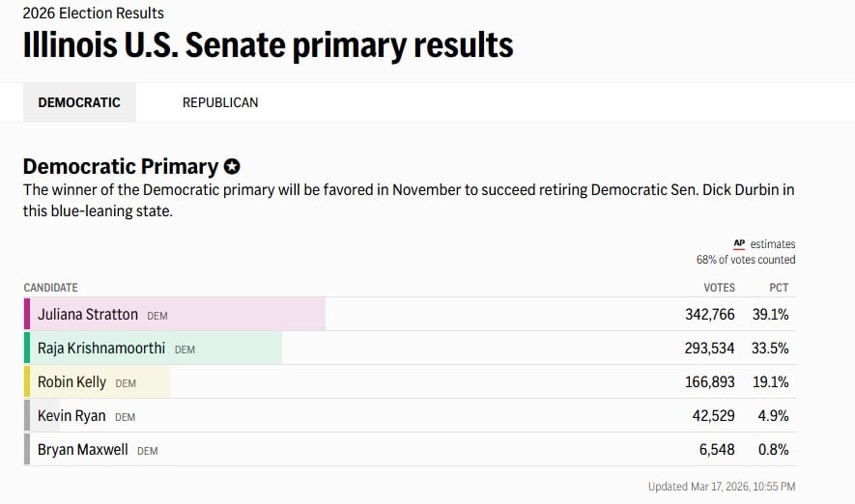Click the Updated Mar 17 timestamp

[722, 487]
